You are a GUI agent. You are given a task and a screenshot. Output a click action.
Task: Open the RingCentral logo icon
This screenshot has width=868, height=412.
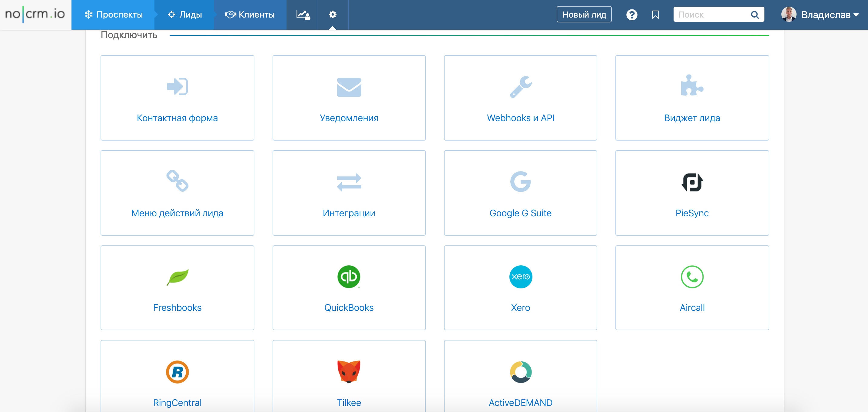pyautogui.click(x=177, y=372)
